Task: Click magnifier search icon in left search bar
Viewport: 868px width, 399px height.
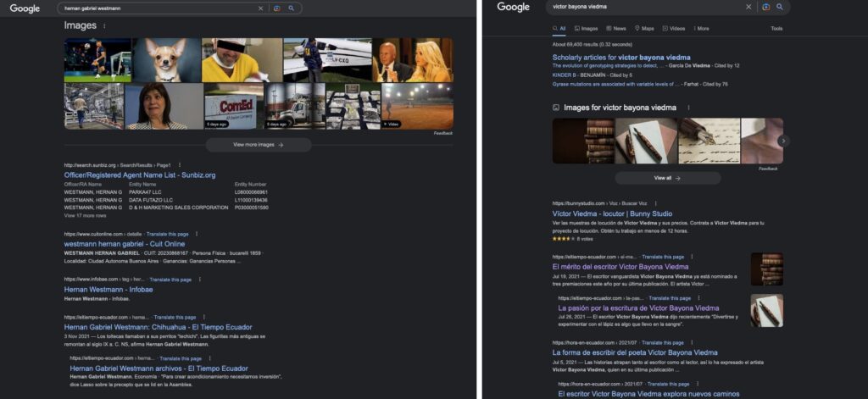Action: coord(291,8)
